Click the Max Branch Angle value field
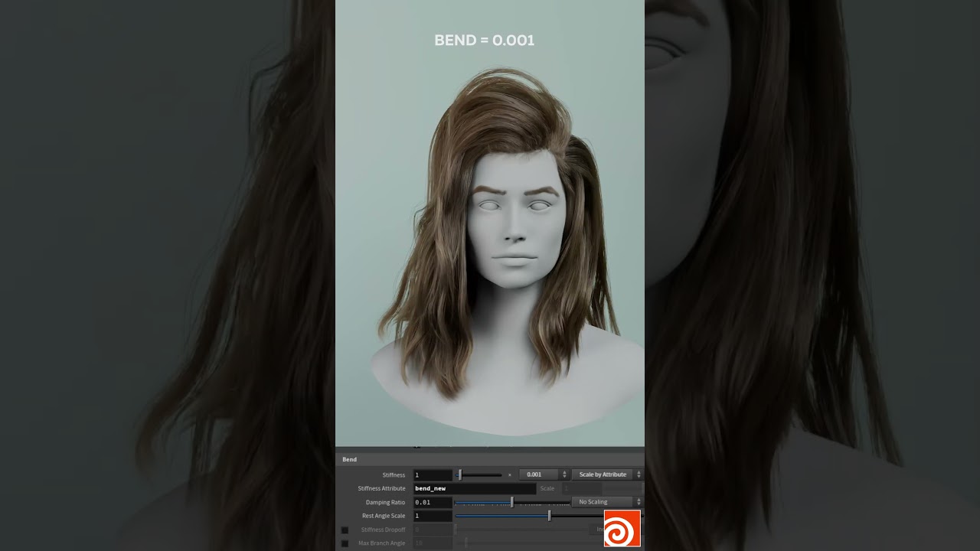980x551 pixels. point(433,543)
